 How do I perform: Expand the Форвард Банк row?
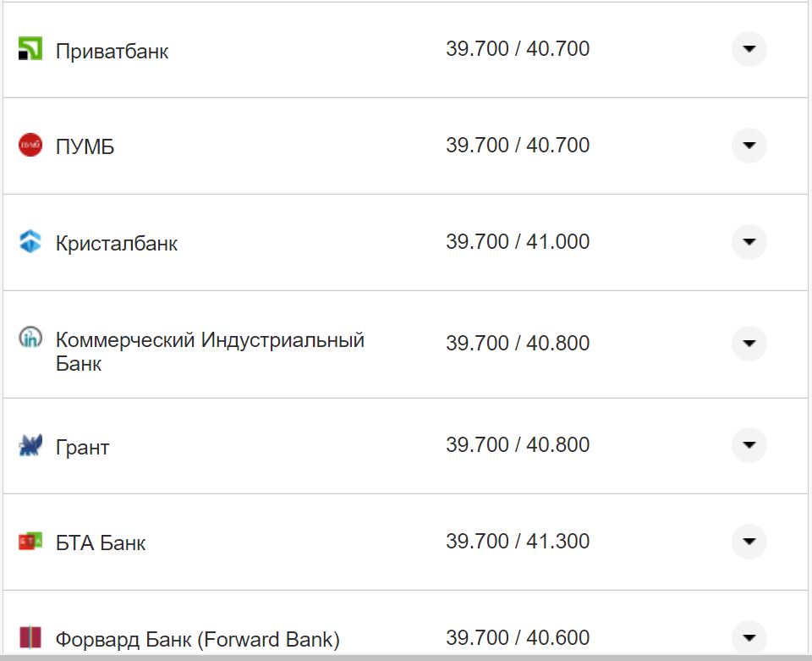(749, 637)
